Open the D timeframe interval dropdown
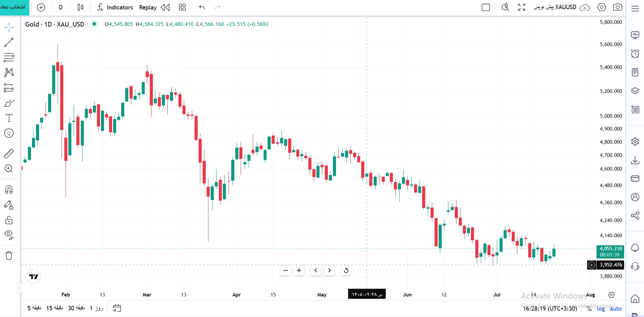644x317 pixels. click(x=61, y=7)
